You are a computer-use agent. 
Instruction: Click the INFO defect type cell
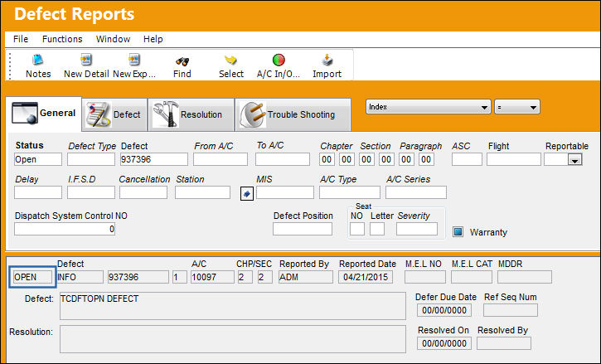pyautogui.click(x=80, y=277)
